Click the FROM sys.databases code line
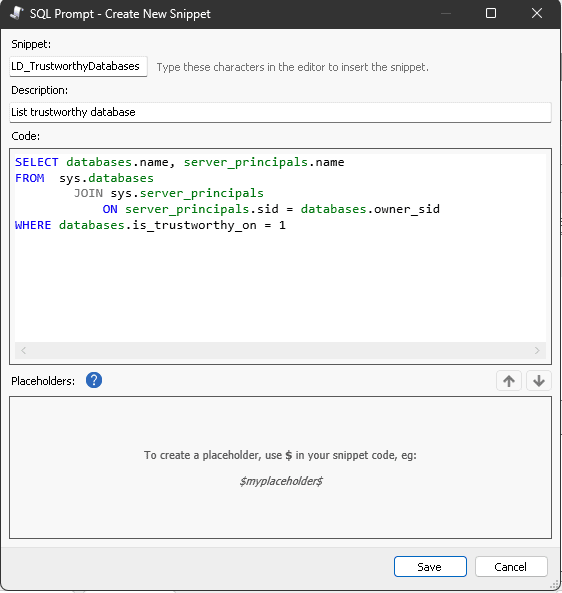 click(x=84, y=178)
